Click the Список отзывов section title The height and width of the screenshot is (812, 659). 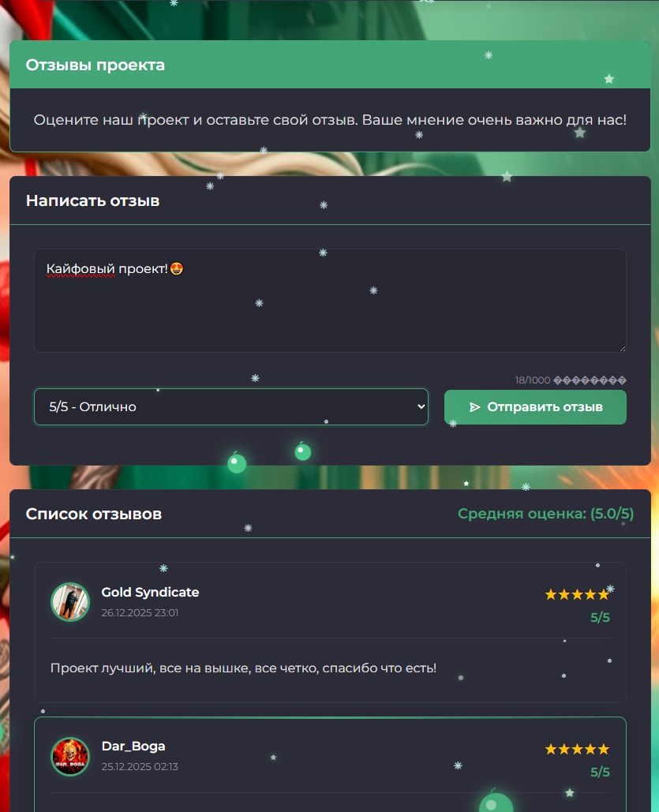[x=94, y=514]
